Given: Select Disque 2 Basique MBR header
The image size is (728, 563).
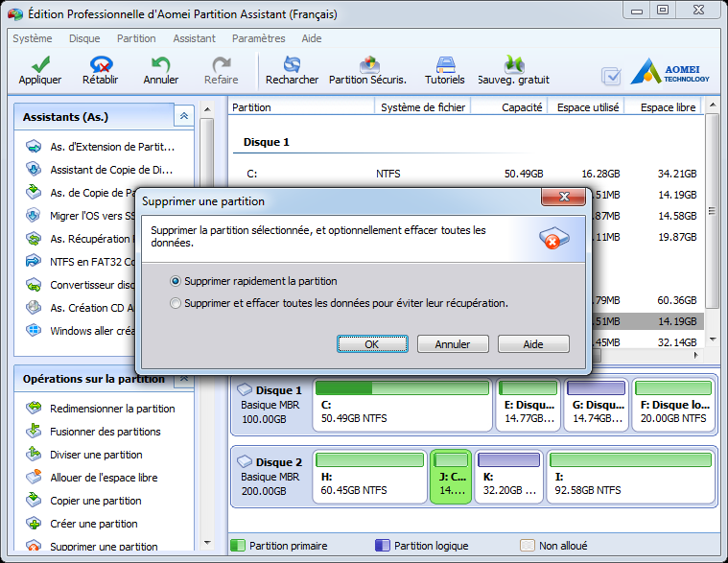Looking at the screenshot, I should click(x=271, y=477).
